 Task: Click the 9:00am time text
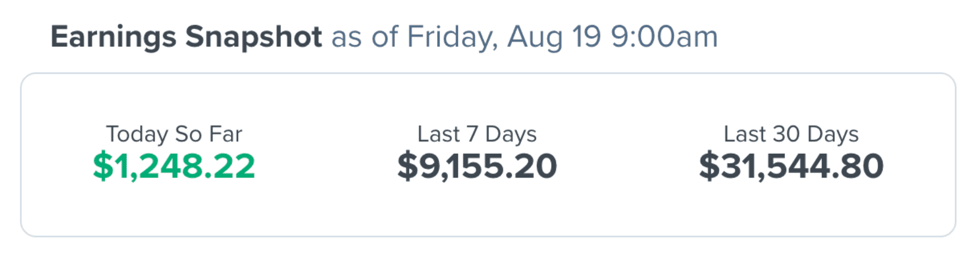[664, 37]
